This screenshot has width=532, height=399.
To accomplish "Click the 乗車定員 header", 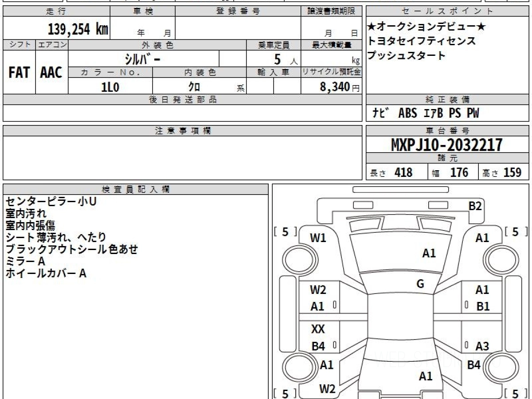I will coord(274,45).
